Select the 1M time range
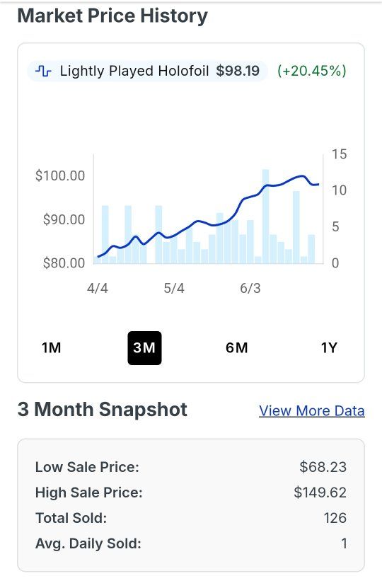 pyautogui.click(x=52, y=348)
